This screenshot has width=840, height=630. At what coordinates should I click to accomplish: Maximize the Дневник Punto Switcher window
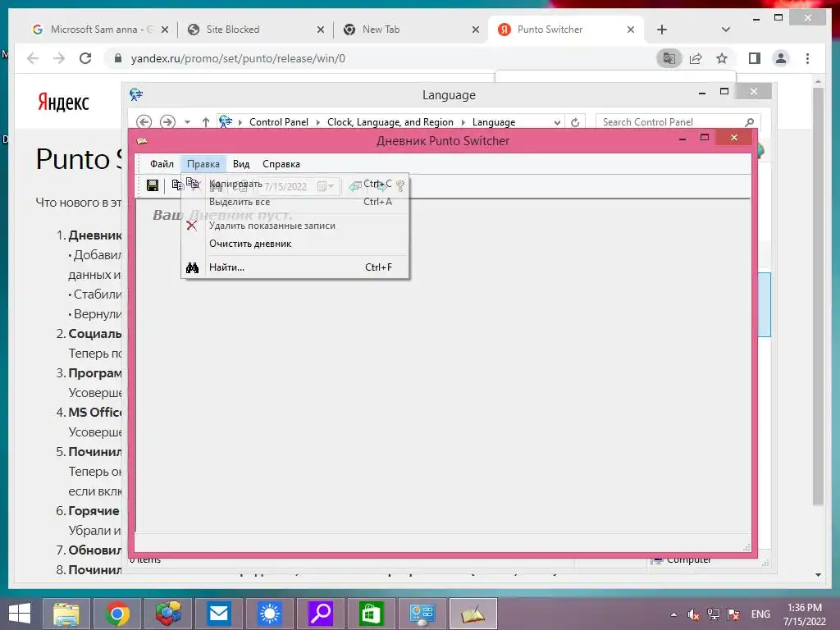pyautogui.click(x=705, y=138)
